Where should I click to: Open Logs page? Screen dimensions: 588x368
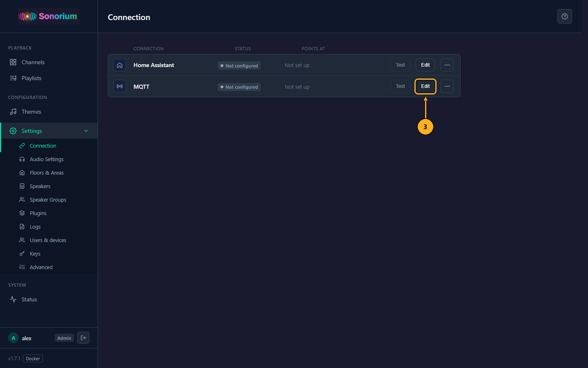[49, 227]
